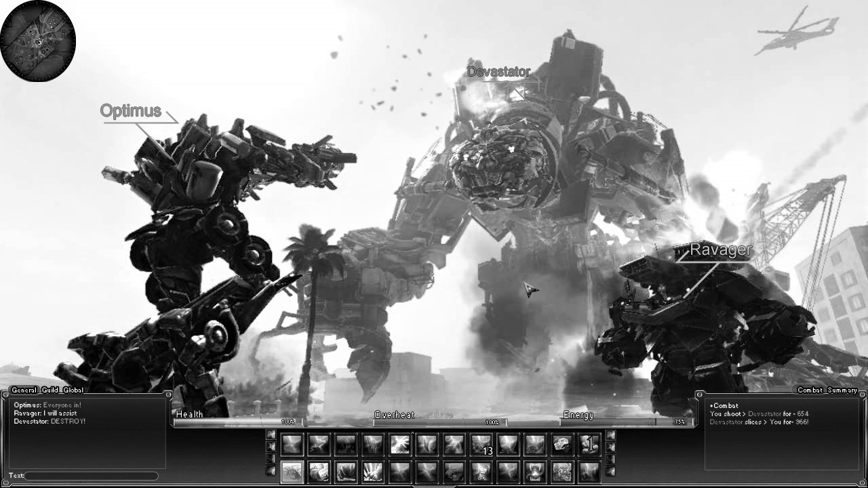This screenshot has height=488, width=868.
Task: Open the Summary log tab
Action: tap(843, 390)
